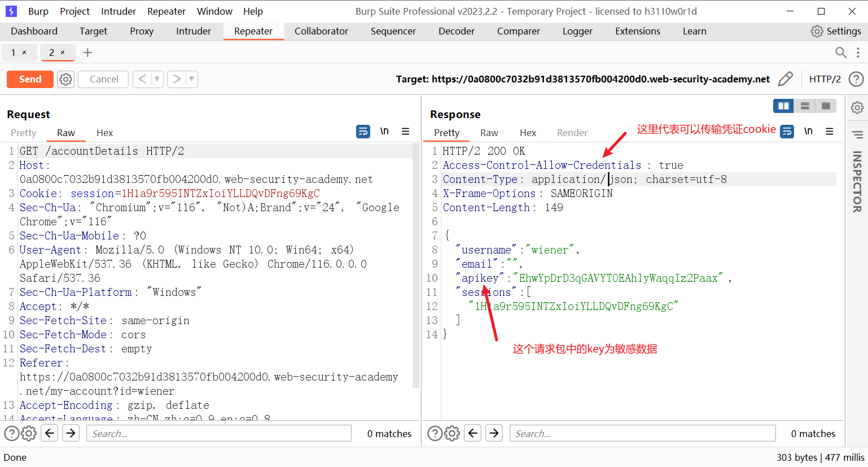This screenshot has width=868, height=467.
Task: Switch to the Target tab
Action: point(93,31)
